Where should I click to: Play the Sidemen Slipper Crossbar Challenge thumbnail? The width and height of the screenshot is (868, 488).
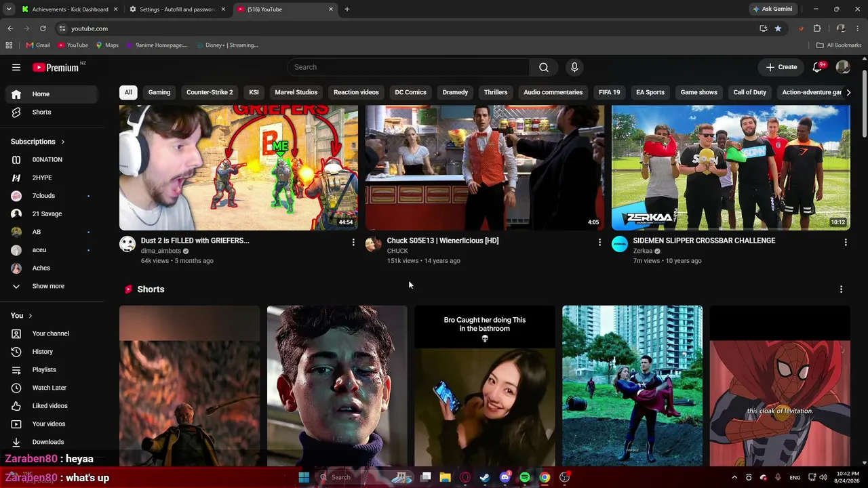click(x=731, y=168)
